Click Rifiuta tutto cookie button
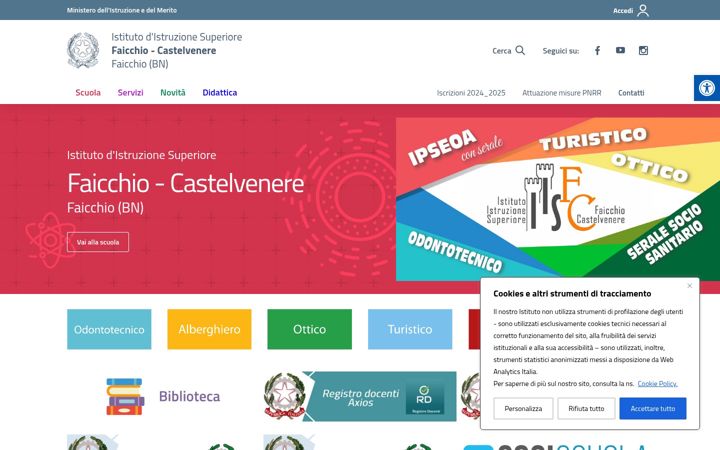The height and width of the screenshot is (450, 720). 586,408
